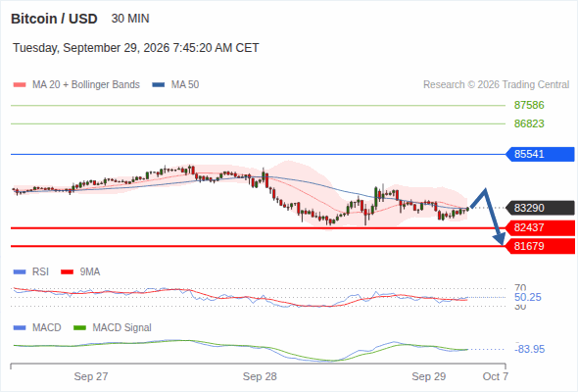Click the Tuesday, September 29, 2026 timestamp
The width and height of the screenshot is (578, 392).
(x=135, y=48)
